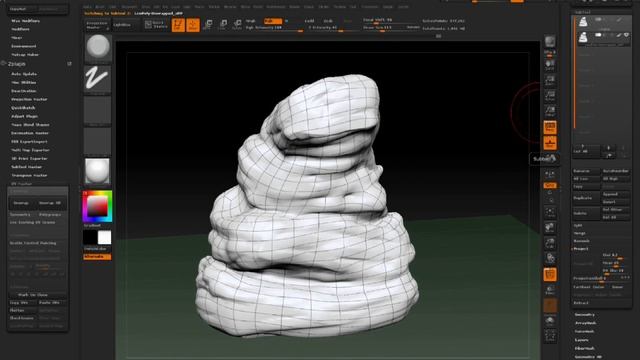Expand Multi Map Exporter plugin

point(30,150)
